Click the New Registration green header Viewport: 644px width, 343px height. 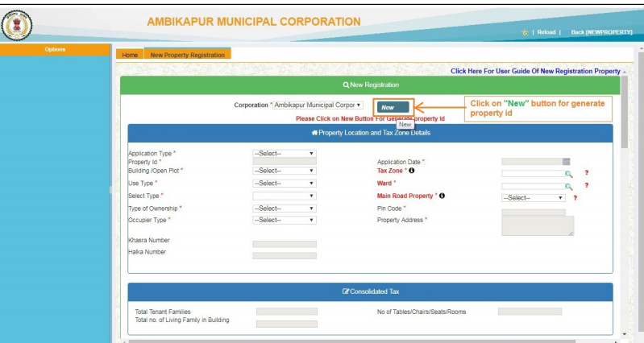[371, 85]
